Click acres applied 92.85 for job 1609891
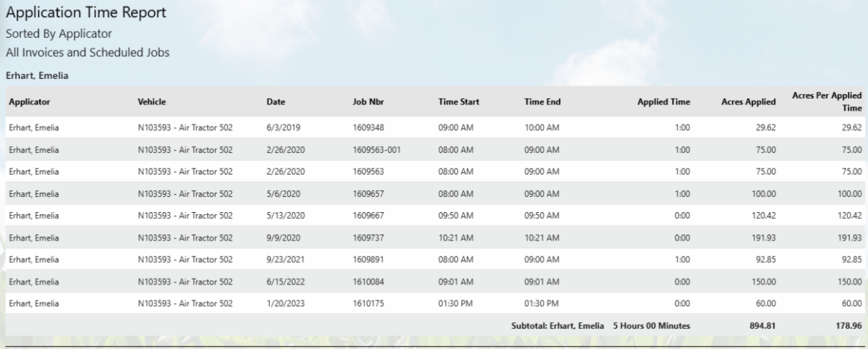Image resolution: width=868 pixels, height=349 pixels. click(x=766, y=259)
